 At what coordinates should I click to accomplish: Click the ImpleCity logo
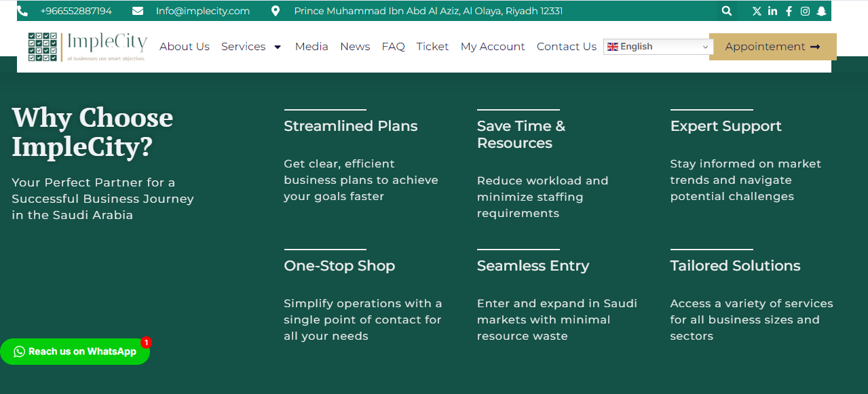(88, 47)
